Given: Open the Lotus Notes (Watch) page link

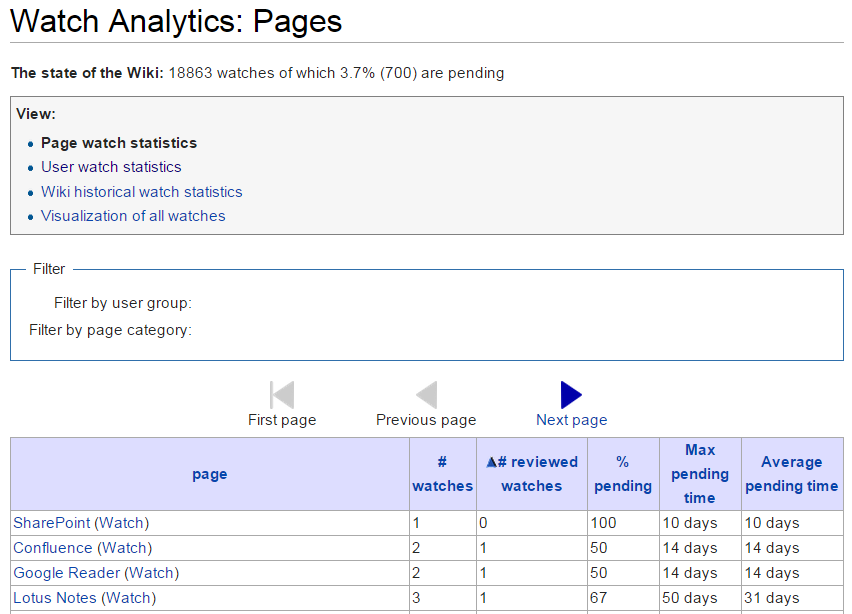Looking at the screenshot, I should point(85,598).
